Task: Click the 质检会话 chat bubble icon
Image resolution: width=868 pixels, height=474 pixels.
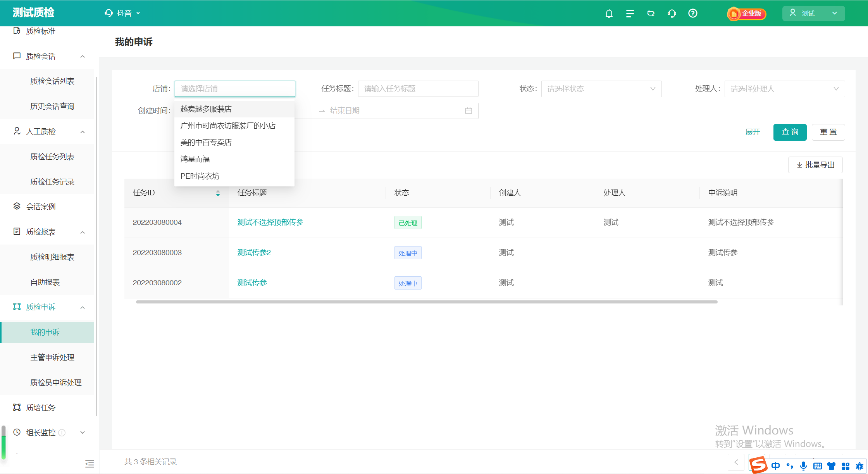Action: click(x=17, y=56)
